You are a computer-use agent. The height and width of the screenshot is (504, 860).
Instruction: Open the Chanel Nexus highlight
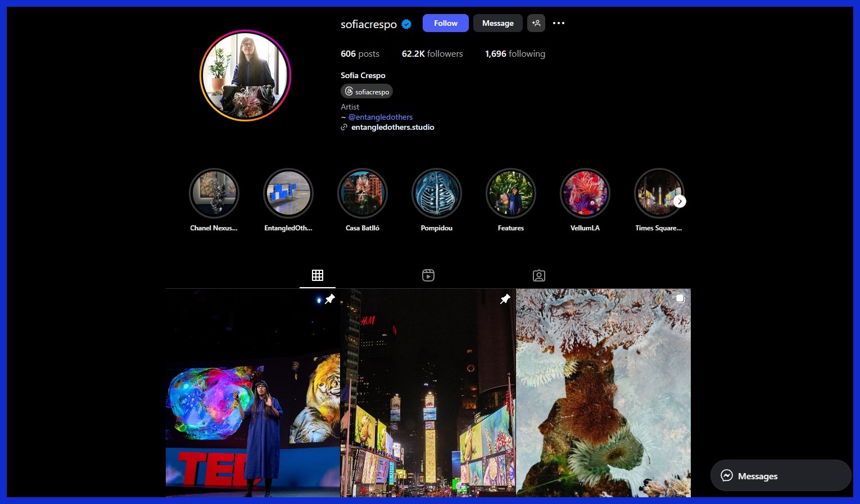point(214,194)
